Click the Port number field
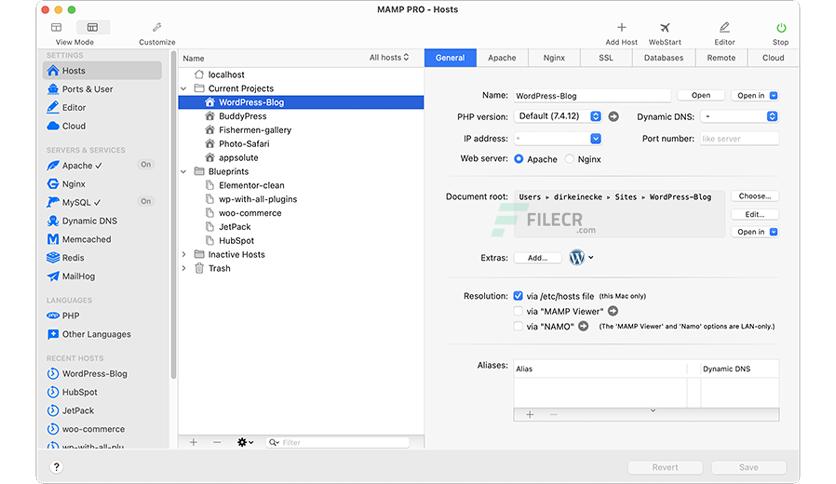 pyautogui.click(x=739, y=139)
